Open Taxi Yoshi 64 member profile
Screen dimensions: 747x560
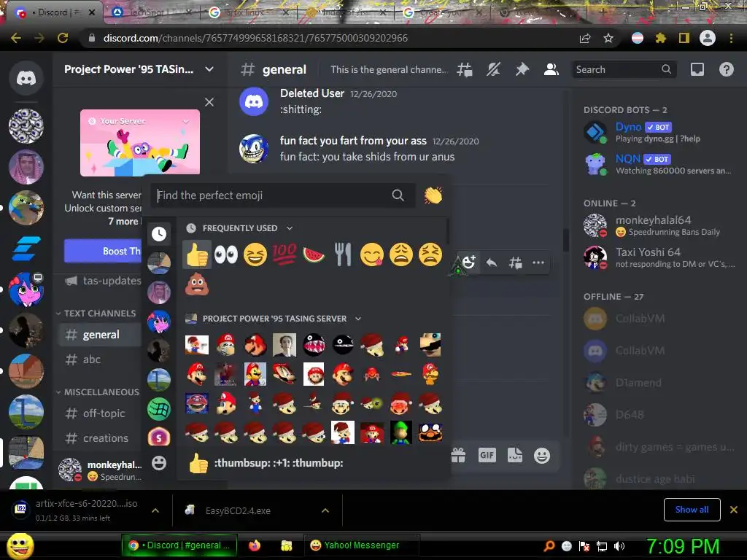[x=659, y=257]
